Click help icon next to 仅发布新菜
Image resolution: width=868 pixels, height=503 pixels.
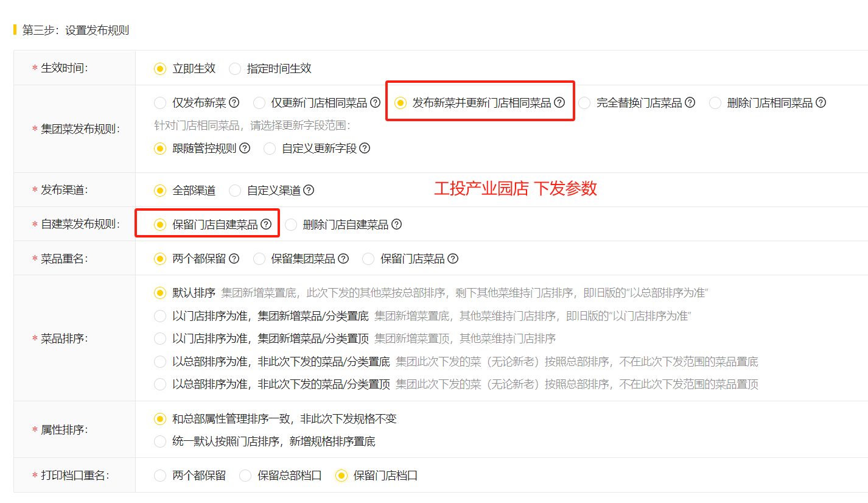pos(234,103)
